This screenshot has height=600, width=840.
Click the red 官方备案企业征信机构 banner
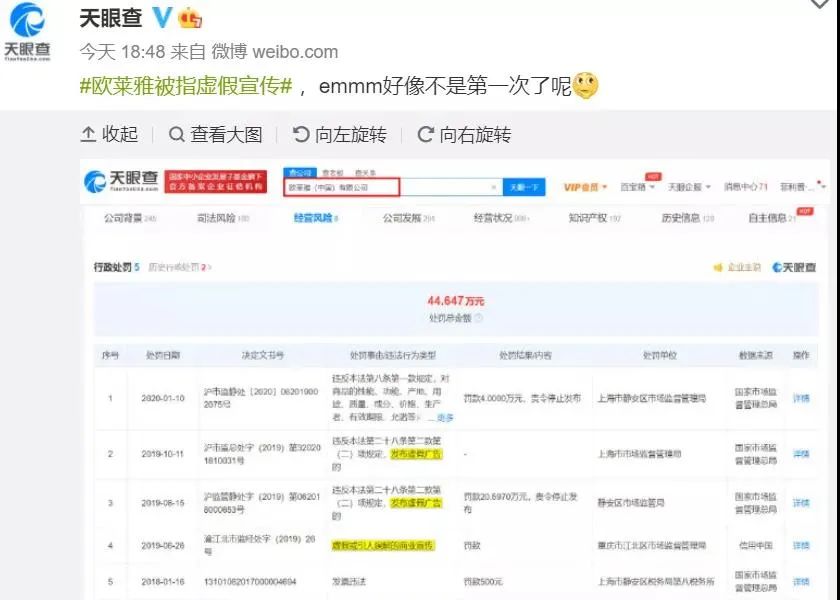pyautogui.click(x=215, y=182)
